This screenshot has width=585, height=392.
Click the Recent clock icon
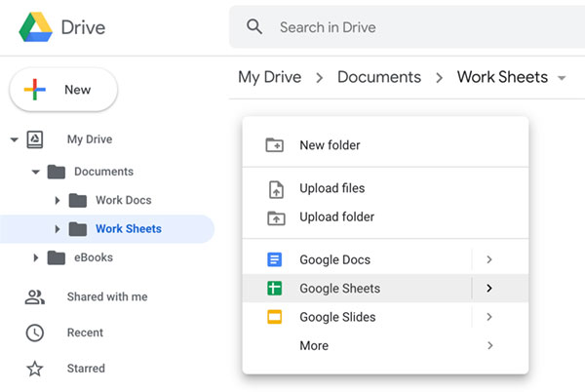point(35,333)
